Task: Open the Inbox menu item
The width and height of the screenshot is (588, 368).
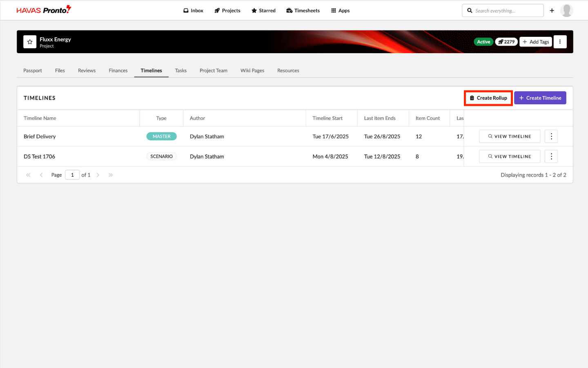Action: tap(193, 11)
